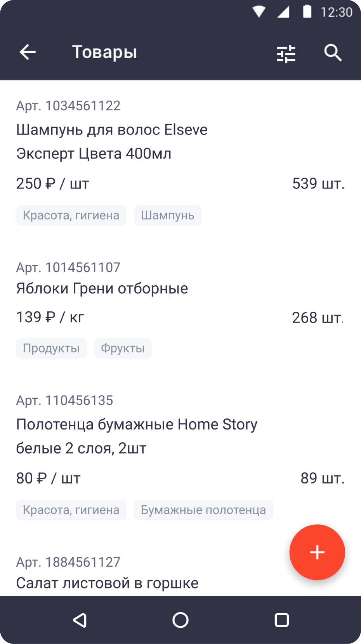Image resolution: width=361 pixels, height=644 pixels.
Task: Tap Android back navigation triangle
Action: pos(80,620)
